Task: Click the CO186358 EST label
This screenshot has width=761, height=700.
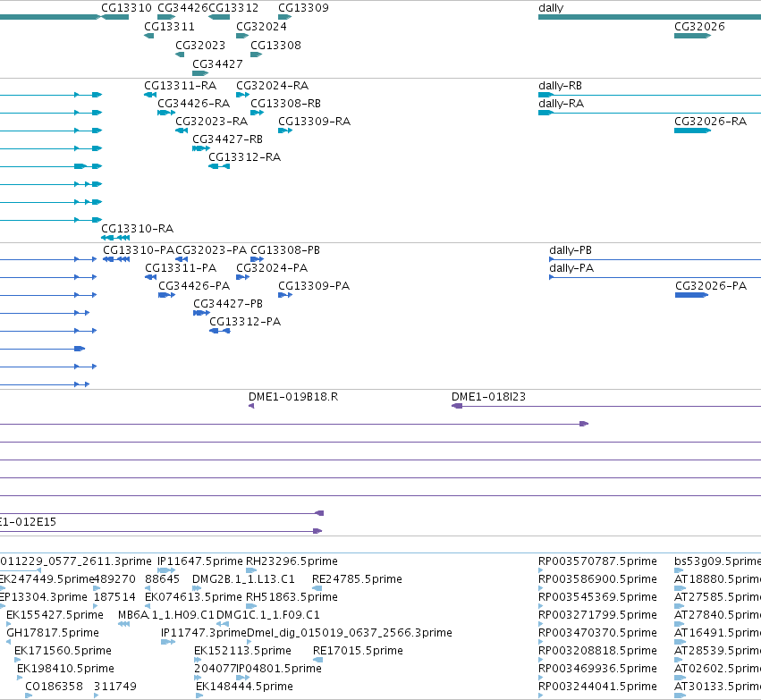Action: point(54,687)
